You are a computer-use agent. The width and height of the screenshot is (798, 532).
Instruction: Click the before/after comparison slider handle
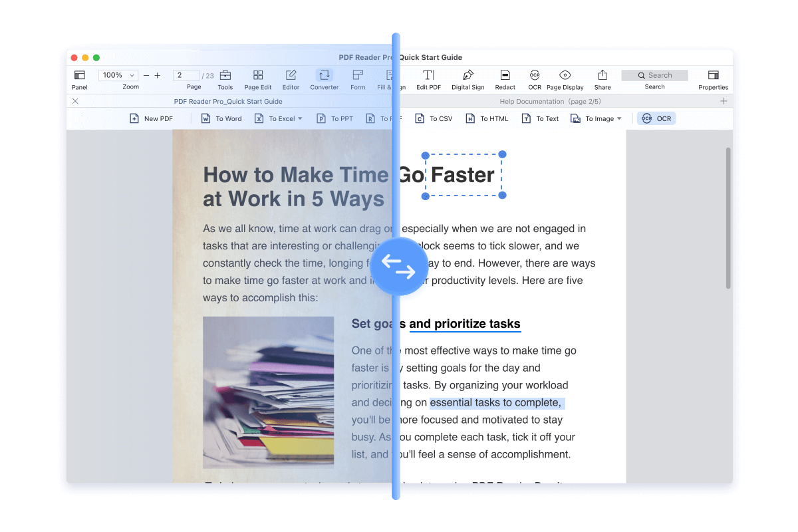click(x=399, y=266)
